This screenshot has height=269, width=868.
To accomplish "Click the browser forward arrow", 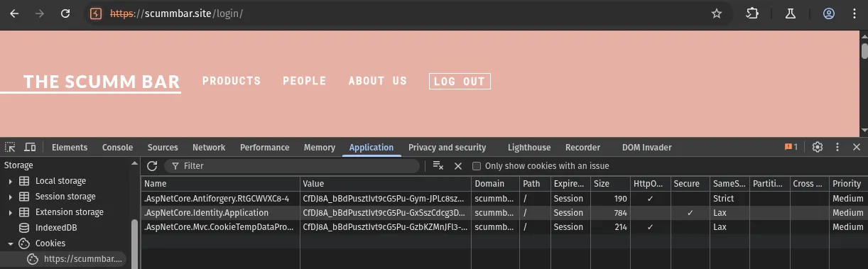I will coord(40,13).
